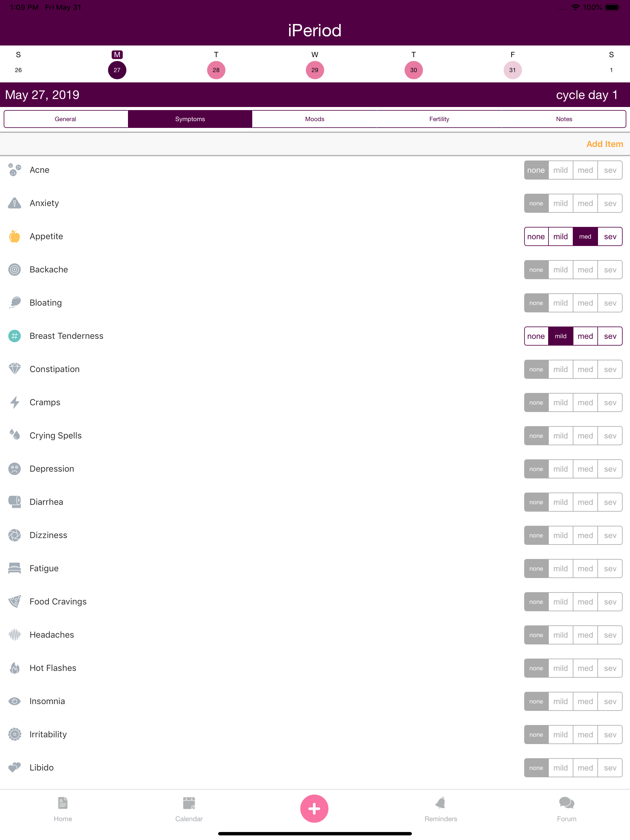Set Acne severity to mild

[x=560, y=170]
